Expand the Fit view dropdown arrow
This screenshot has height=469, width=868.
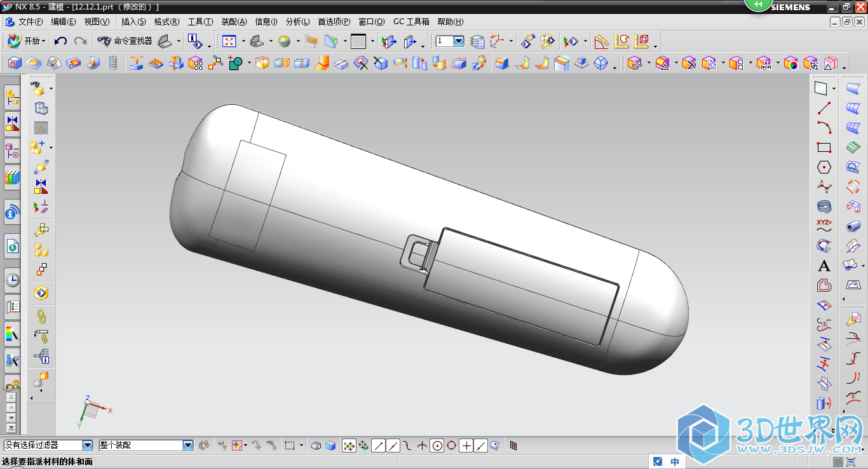pyautogui.click(x=243, y=42)
